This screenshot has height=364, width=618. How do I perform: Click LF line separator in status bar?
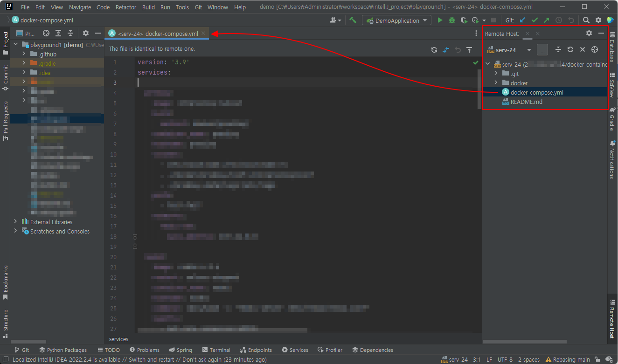pyautogui.click(x=489, y=359)
